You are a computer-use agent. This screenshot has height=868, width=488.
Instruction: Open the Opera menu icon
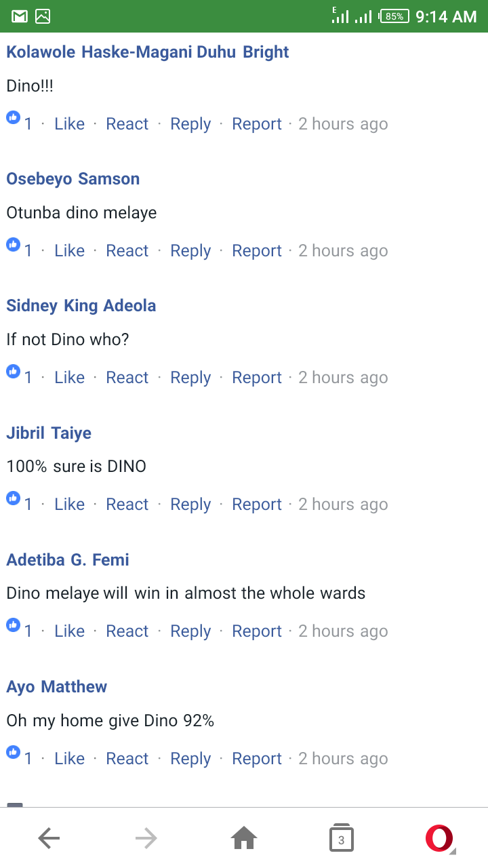440,839
